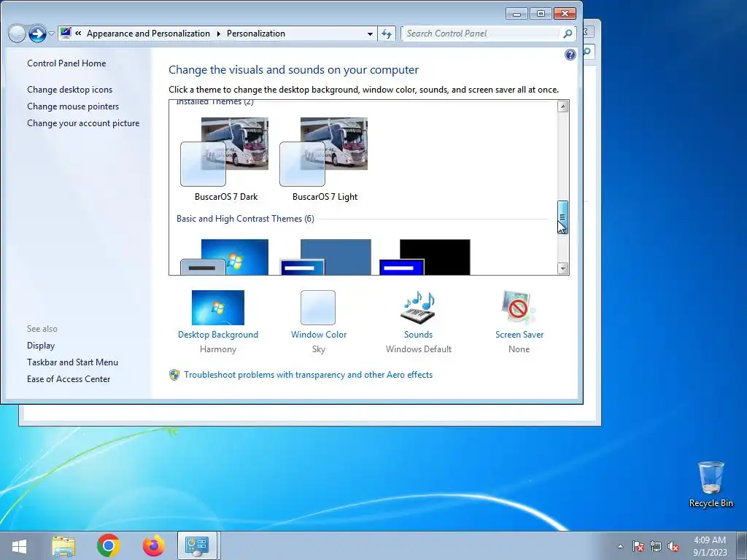Expand the address bar history dropdown

pyautogui.click(x=370, y=34)
